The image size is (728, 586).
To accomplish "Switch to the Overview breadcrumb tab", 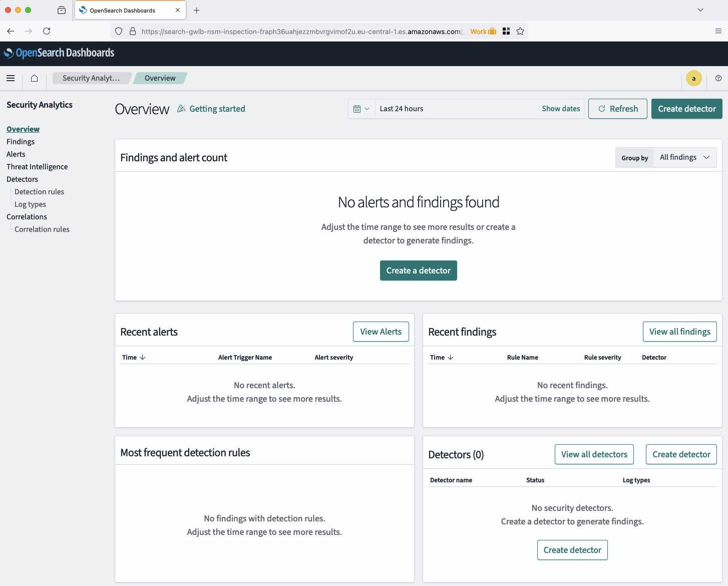I will [x=160, y=78].
